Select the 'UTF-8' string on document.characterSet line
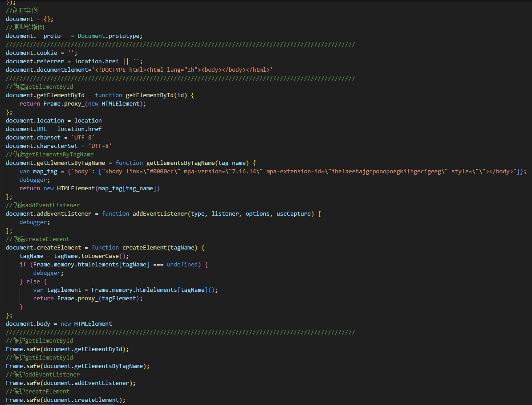Screen dimensions: 532x405 (101, 146)
